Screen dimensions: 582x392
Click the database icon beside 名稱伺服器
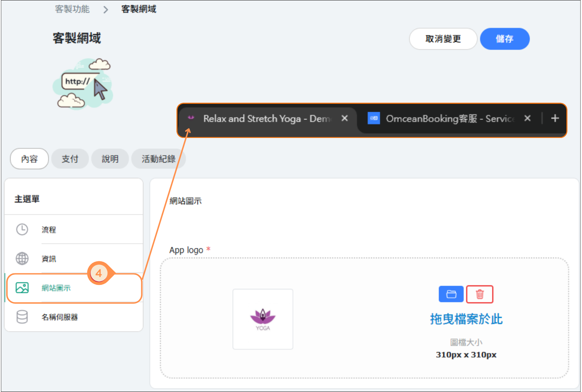click(x=22, y=317)
